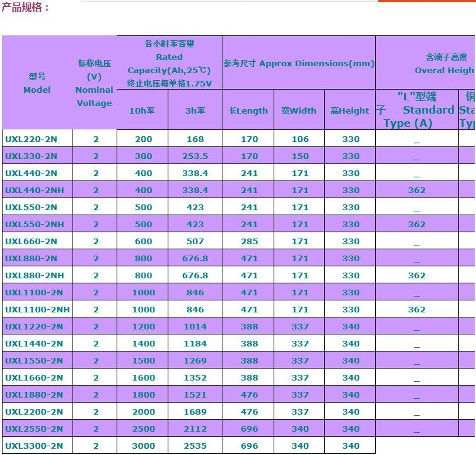Click 10h capacity 1200 for UXL1220-2N
Viewport: 476px width, 455px height.
click(x=144, y=326)
